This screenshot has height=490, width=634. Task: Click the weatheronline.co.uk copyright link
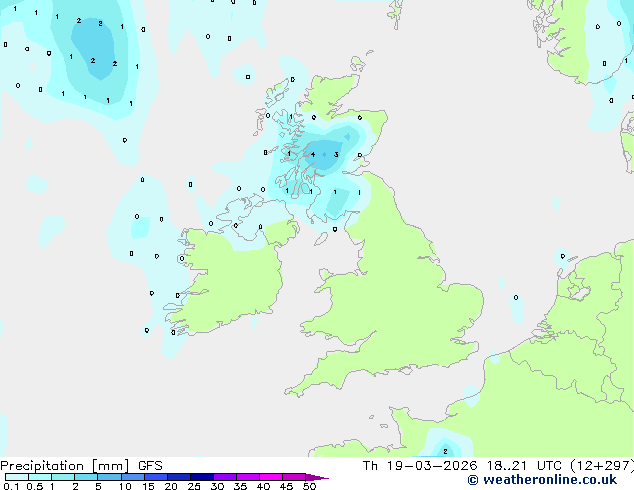point(542,480)
